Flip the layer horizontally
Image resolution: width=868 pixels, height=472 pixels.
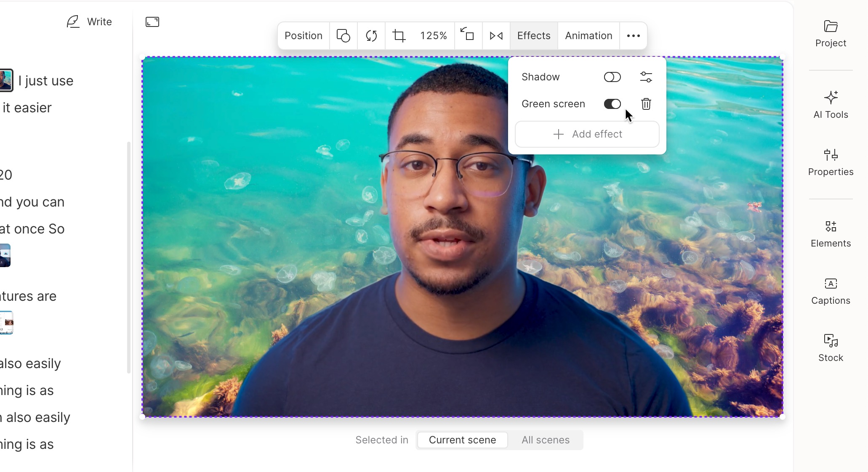[496, 36]
